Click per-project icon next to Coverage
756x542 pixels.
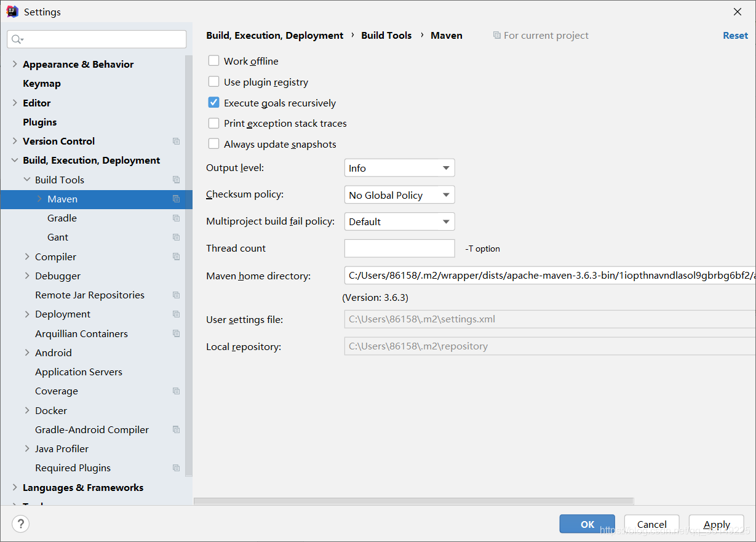(177, 391)
